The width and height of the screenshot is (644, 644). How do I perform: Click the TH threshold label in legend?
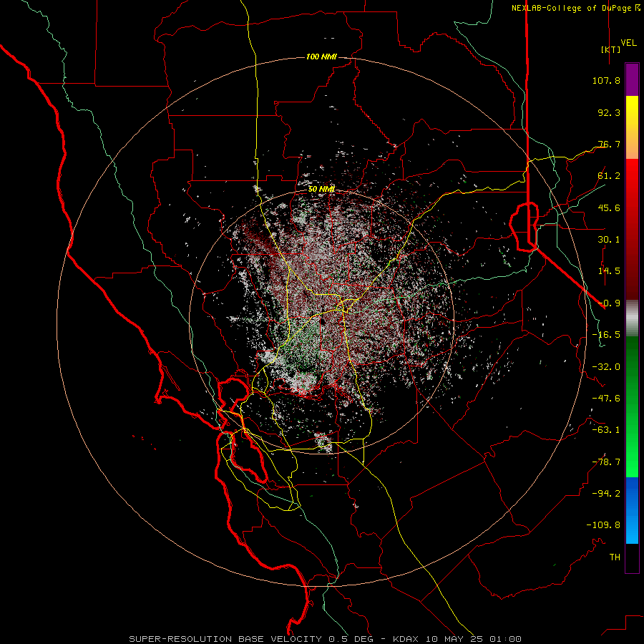point(615,557)
